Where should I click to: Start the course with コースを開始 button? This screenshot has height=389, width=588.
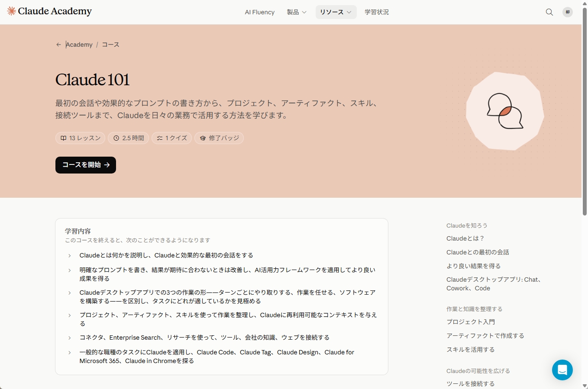coord(86,165)
